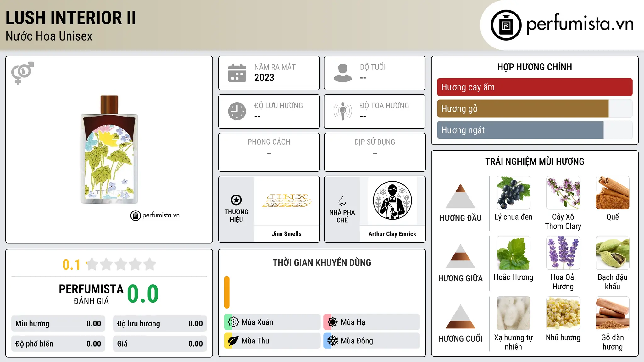Click the THỜI GIAN KHUYÊN DÙNG heading
This screenshot has height=362, width=644.
(x=322, y=262)
